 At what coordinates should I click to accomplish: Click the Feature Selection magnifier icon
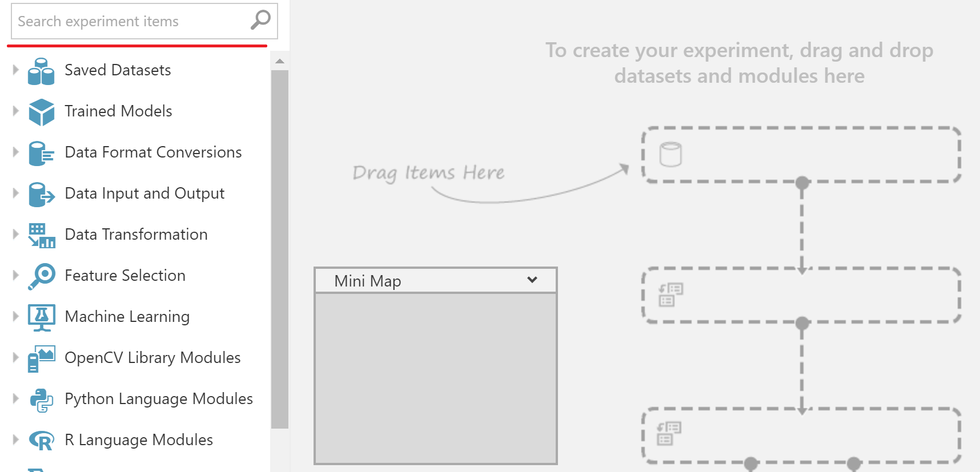click(41, 276)
